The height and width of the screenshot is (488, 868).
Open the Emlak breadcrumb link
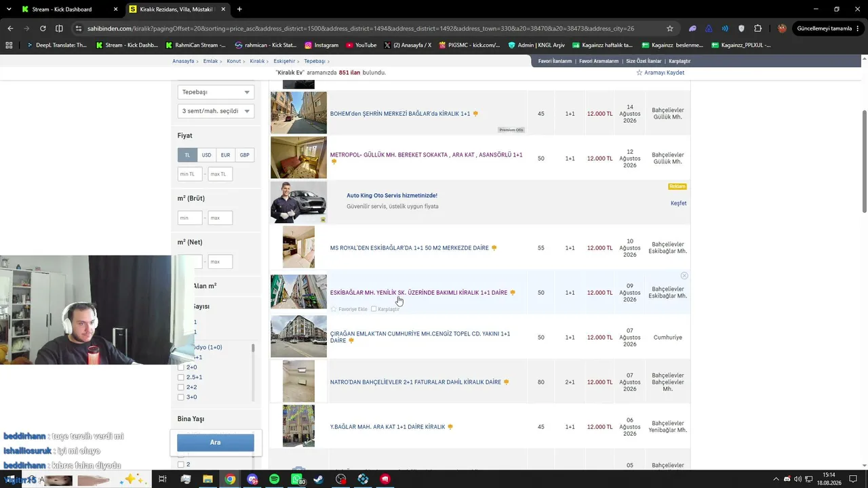click(x=210, y=61)
